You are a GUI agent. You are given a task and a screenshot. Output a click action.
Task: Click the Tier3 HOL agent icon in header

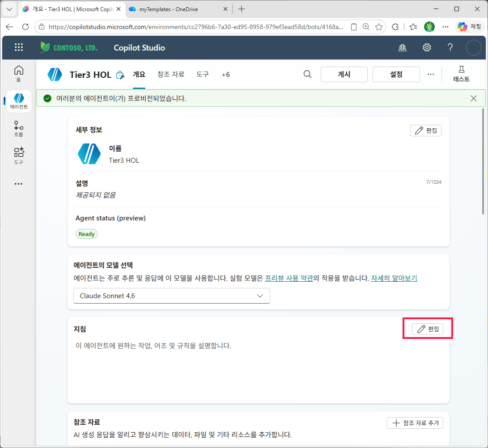55,74
